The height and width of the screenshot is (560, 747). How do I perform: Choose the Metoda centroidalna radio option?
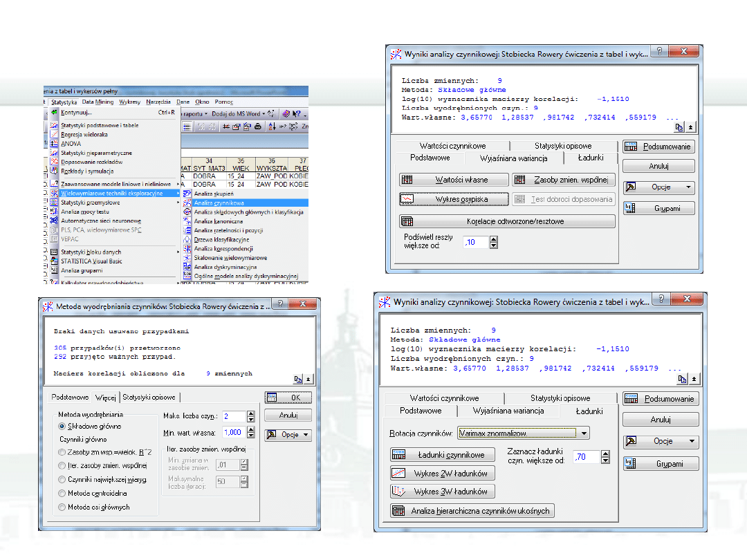[x=62, y=494]
